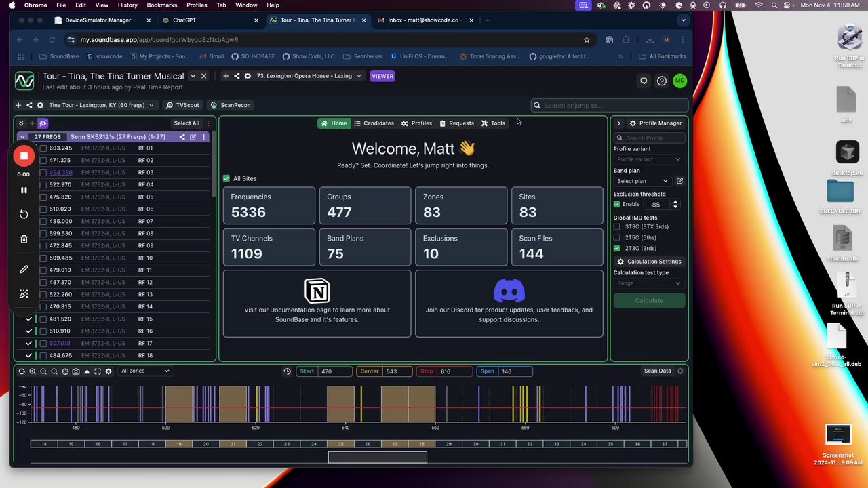Zoom in on the spectrum chart
This screenshot has width=868, height=488.
[x=33, y=371]
